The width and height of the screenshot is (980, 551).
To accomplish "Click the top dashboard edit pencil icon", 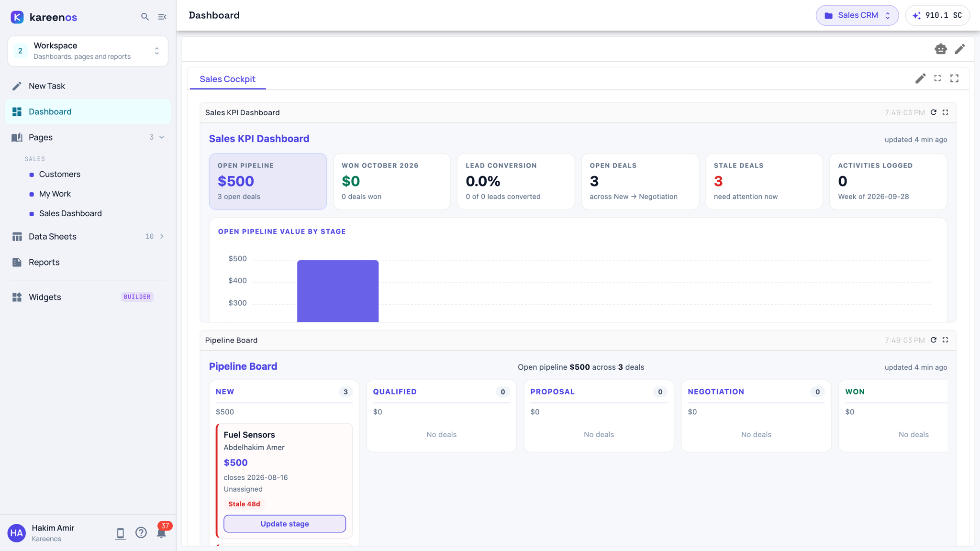I will (959, 49).
